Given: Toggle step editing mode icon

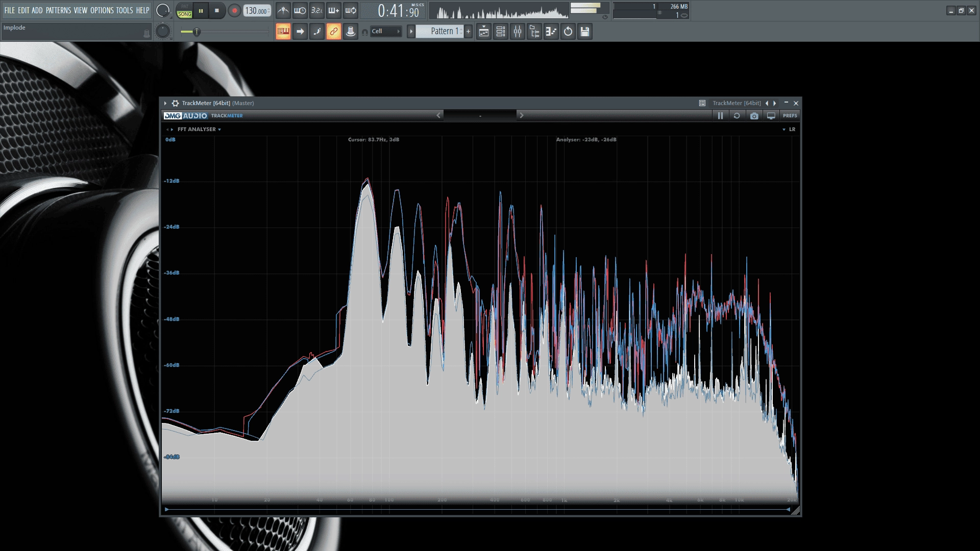Looking at the screenshot, I should (316, 32).
